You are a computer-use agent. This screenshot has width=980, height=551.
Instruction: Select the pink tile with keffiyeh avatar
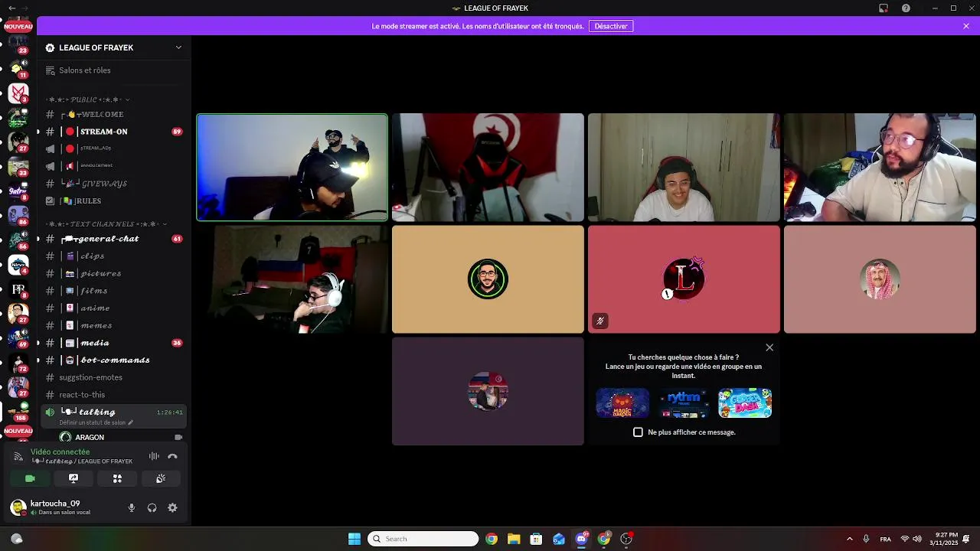click(880, 279)
